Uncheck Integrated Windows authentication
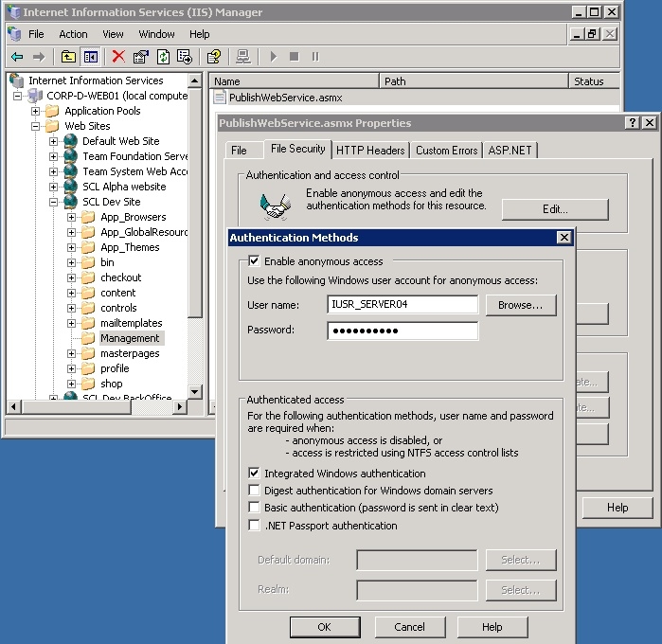This screenshot has height=644, width=662. [254, 473]
